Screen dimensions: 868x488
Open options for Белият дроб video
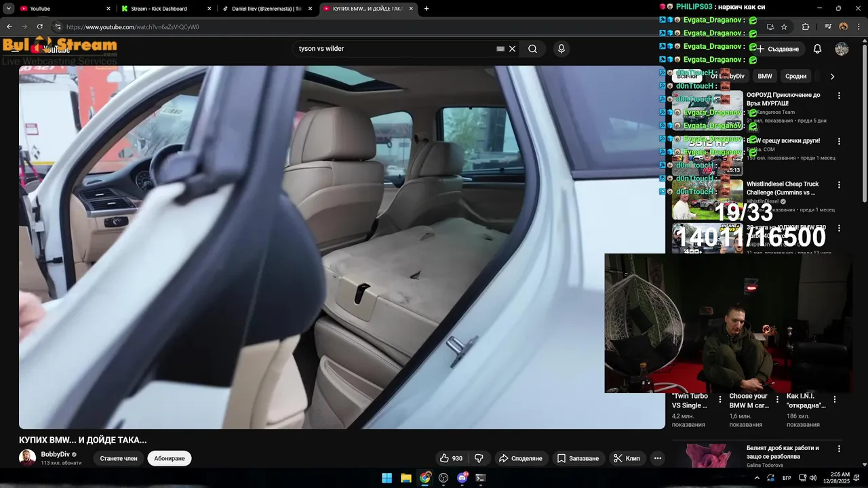click(x=839, y=449)
